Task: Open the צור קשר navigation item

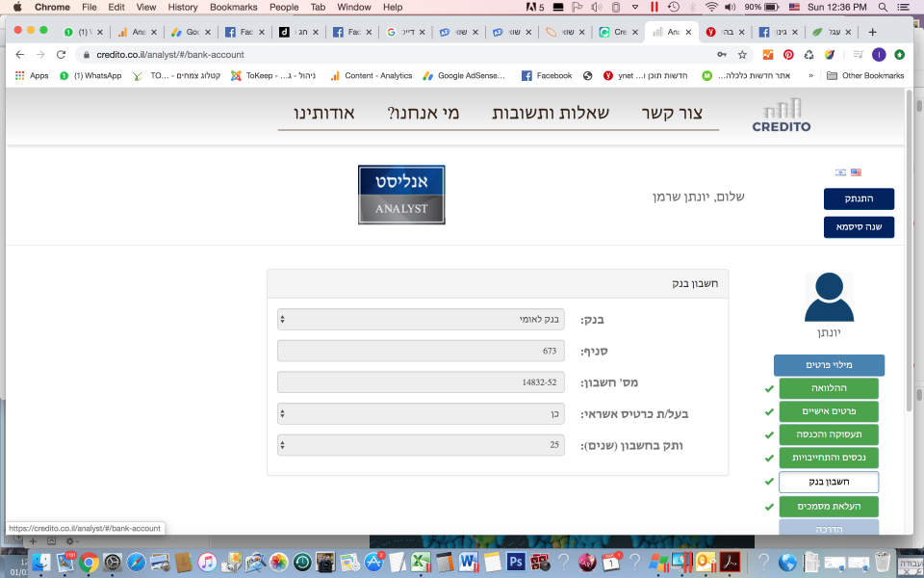Action: [x=680, y=114]
